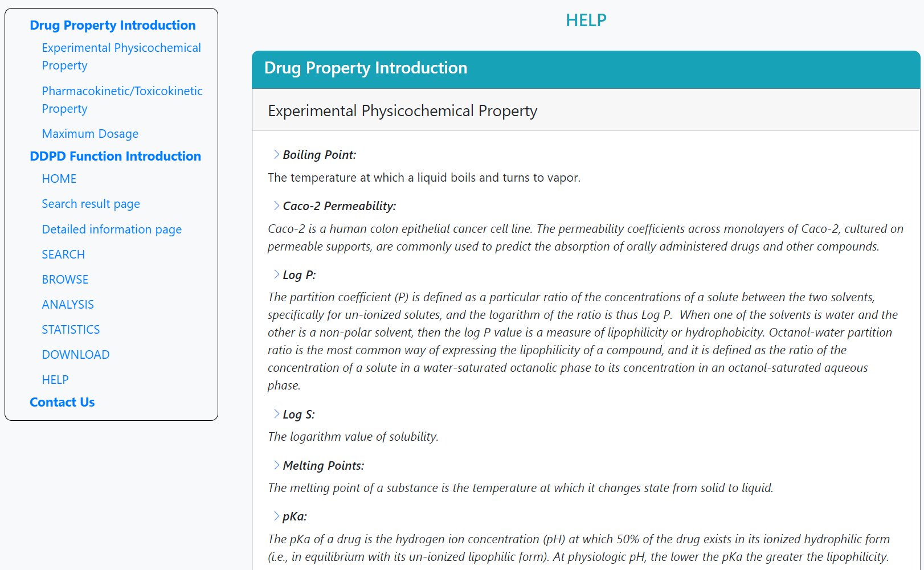Screen dimensions: 924x570
Task: Select the SEARCH sidebar entry
Action: tap(63, 255)
